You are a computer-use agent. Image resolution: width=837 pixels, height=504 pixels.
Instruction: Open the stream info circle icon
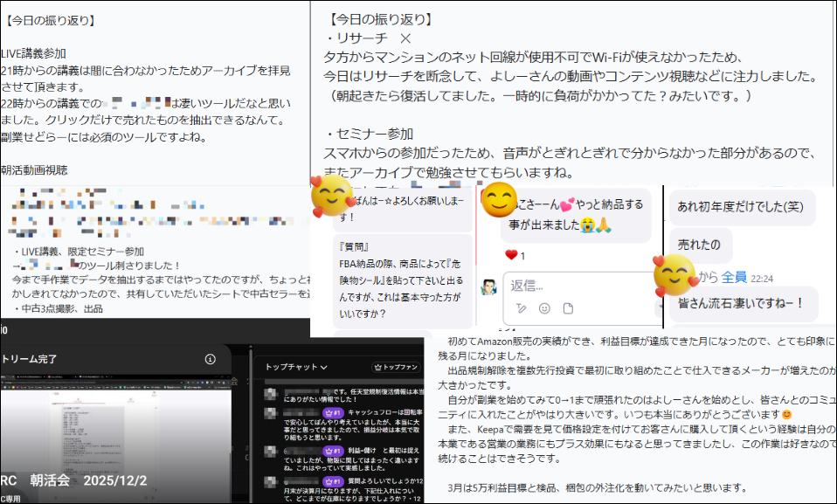click(211, 359)
